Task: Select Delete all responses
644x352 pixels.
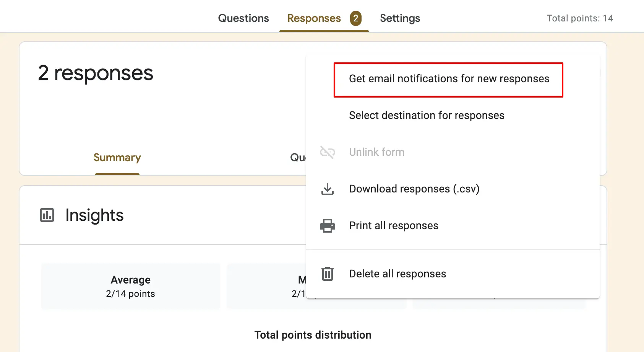Action: tap(397, 274)
